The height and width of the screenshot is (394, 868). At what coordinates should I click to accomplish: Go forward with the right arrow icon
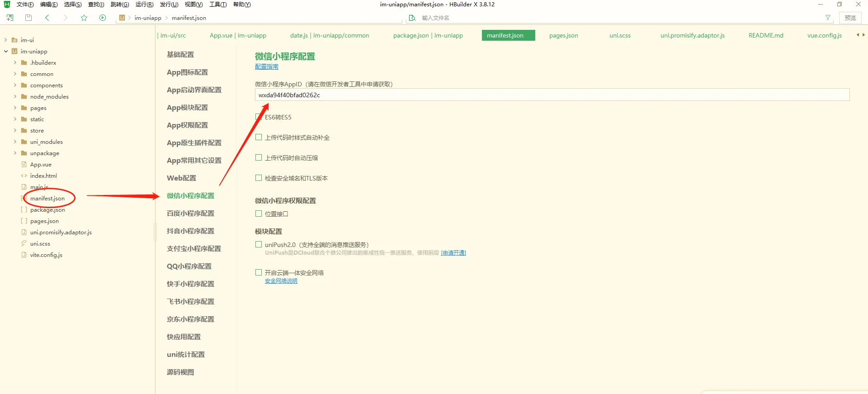[66, 18]
